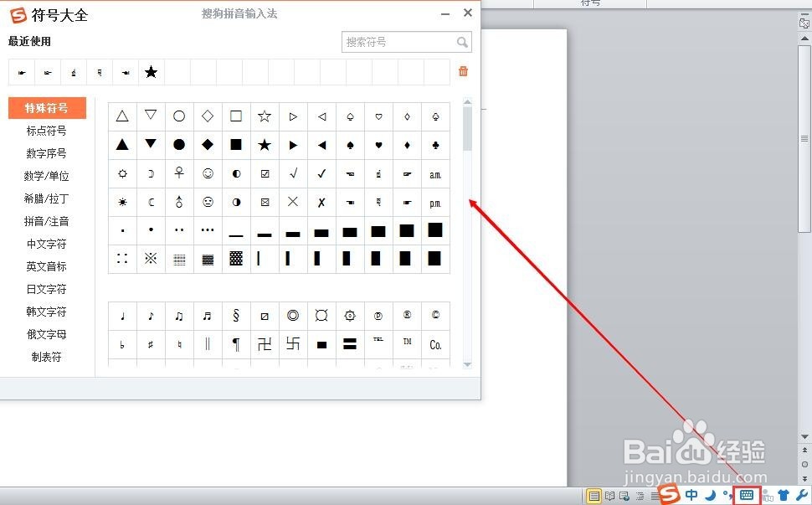The width and height of the screenshot is (812, 505).
Task: Click inside the 搜索符号 search field
Action: [x=393, y=41]
